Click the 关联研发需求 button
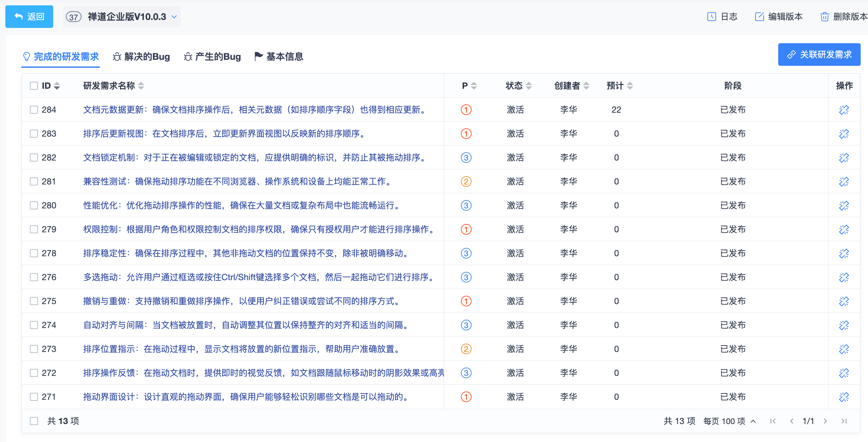 [819, 55]
